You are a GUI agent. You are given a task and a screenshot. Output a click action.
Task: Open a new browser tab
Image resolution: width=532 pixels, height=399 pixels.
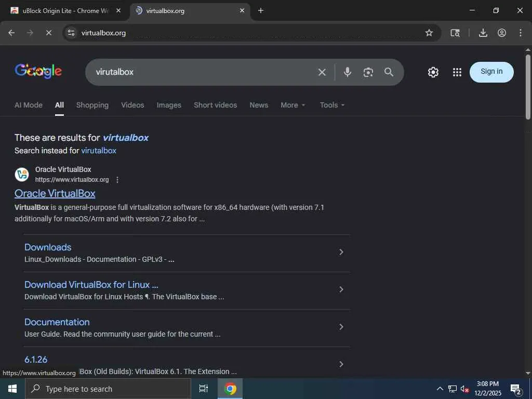click(261, 10)
